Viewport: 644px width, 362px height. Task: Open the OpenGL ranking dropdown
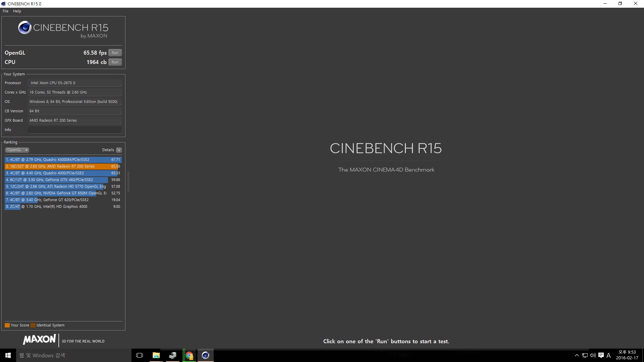(17, 150)
